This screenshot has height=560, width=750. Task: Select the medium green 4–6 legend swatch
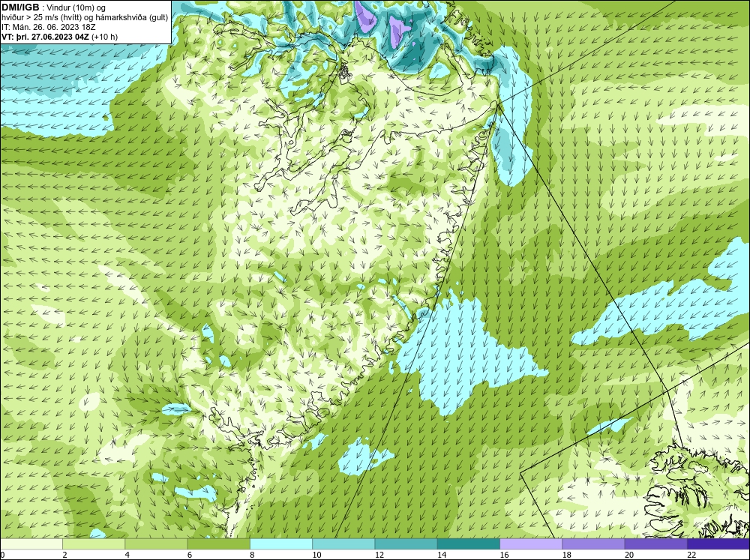tap(156, 544)
